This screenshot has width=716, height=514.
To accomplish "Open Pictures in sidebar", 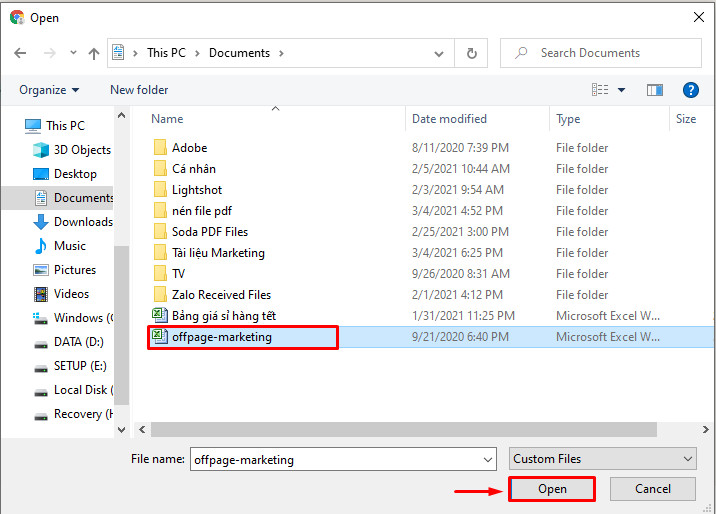I will 64,270.
